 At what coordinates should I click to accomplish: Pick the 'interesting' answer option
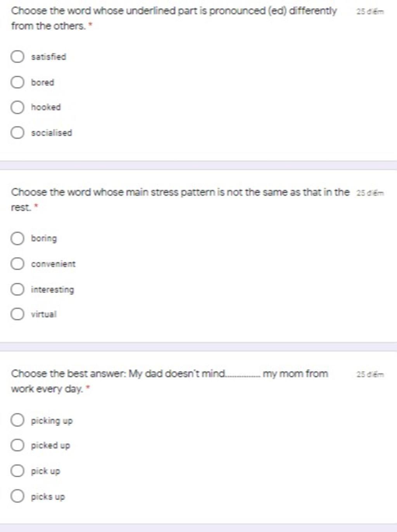(x=17, y=289)
